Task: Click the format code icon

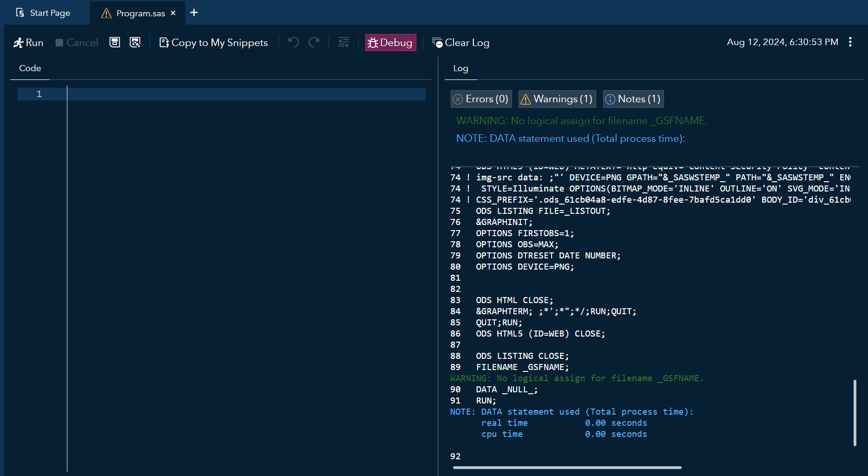Action: [x=343, y=42]
